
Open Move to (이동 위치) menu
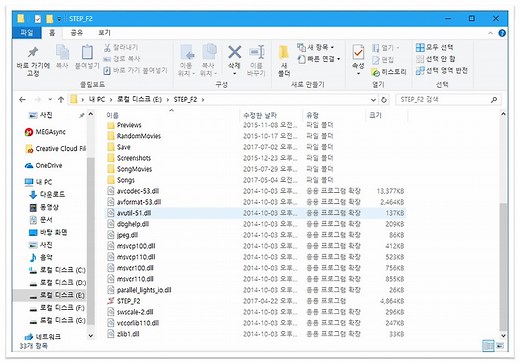pos(186,60)
